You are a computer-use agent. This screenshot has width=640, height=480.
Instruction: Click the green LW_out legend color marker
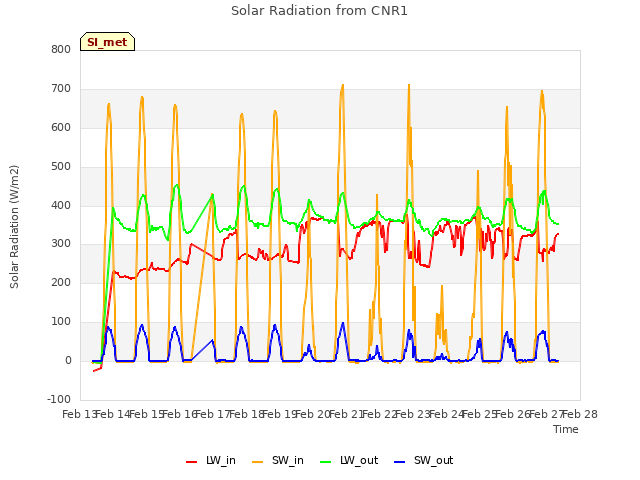click(x=326, y=462)
